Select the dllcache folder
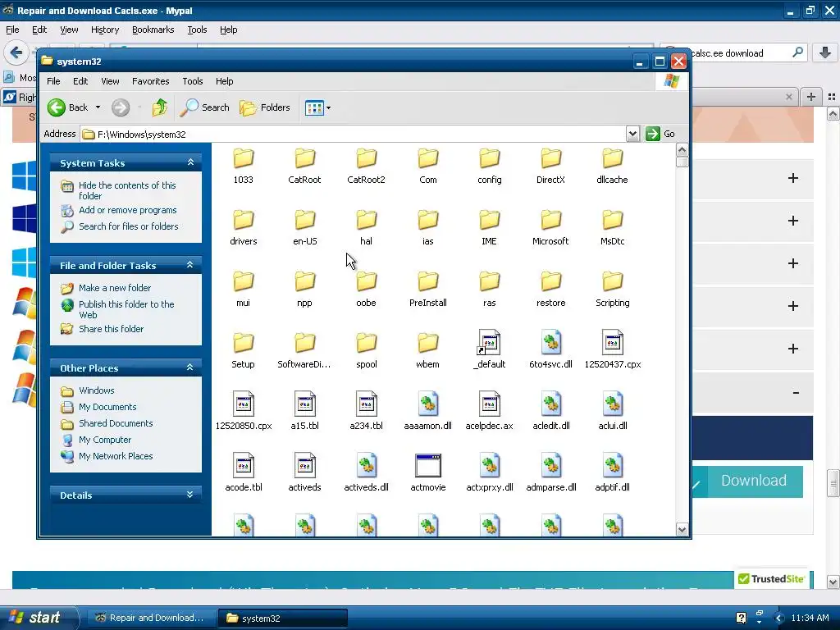 [612, 167]
